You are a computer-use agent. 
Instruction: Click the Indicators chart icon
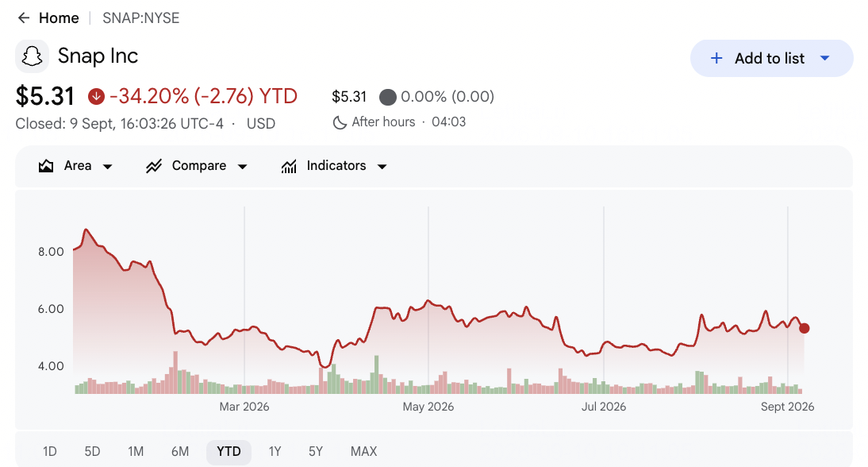click(289, 166)
